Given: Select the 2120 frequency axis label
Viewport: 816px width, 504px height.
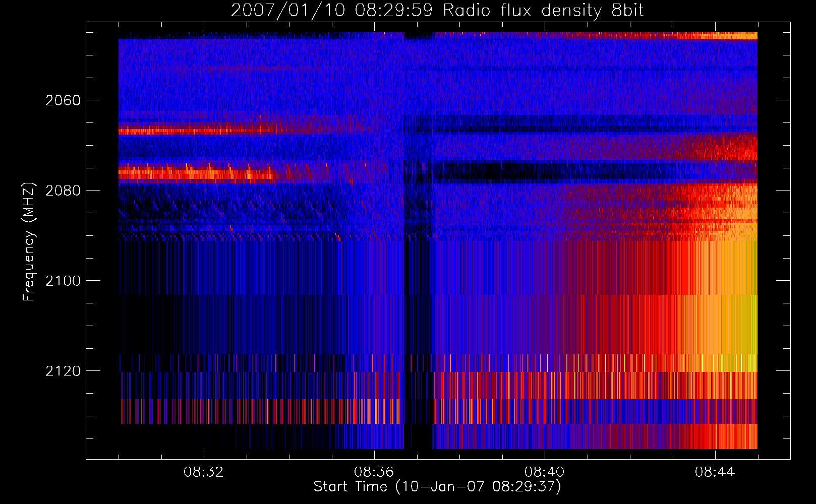Looking at the screenshot, I should [63, 371].
